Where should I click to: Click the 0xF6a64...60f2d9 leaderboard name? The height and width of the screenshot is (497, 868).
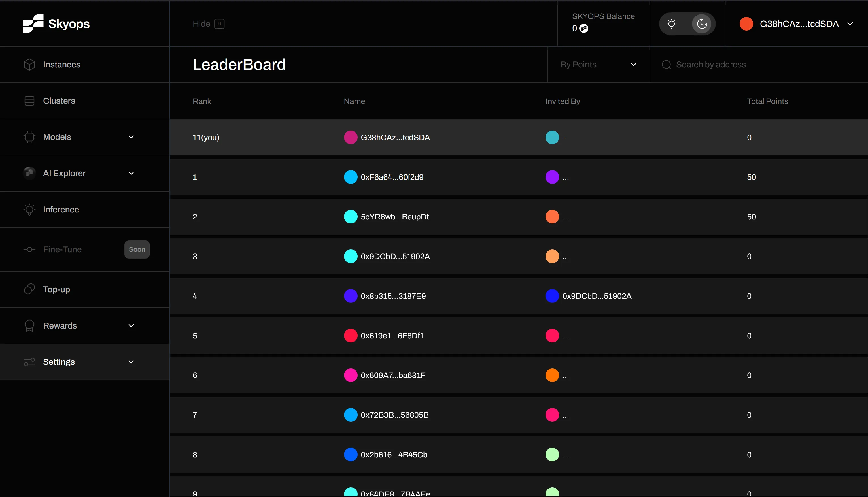coord(392,177)
